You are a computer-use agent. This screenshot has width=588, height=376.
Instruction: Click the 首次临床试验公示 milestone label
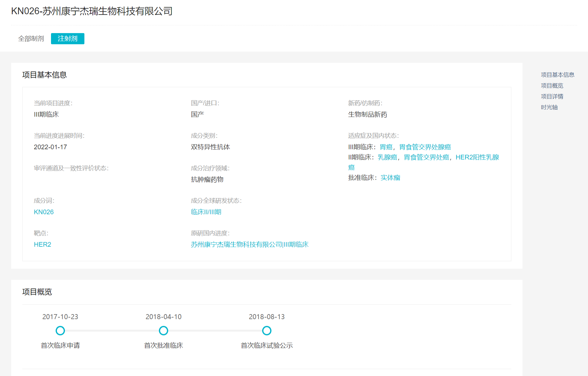click(x=267, y=345)
